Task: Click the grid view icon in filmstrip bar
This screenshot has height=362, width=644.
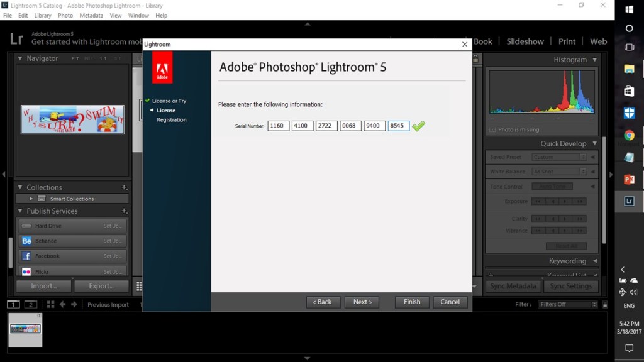Action: pos(51,304)
